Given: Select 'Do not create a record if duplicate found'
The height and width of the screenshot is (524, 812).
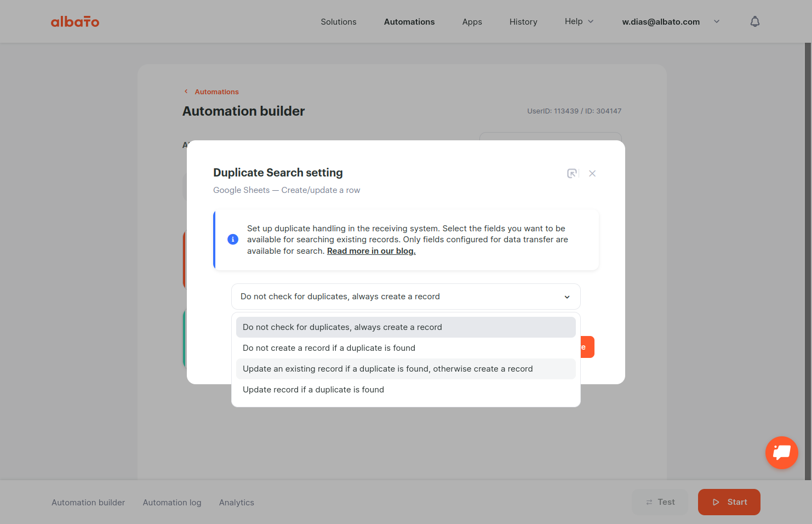Looking at the screenshot, I should (x=406, y=348).
